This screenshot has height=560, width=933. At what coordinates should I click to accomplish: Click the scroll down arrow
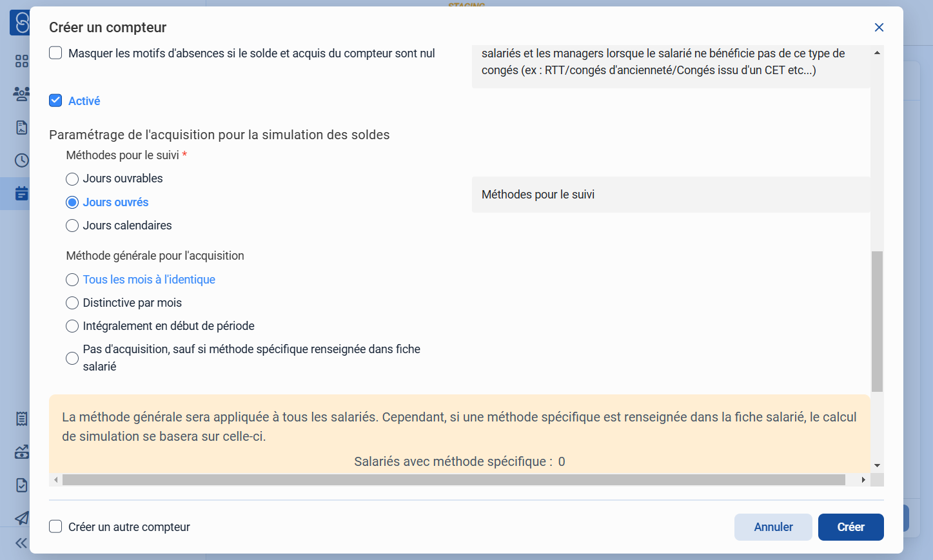click(x=877, y=465)
